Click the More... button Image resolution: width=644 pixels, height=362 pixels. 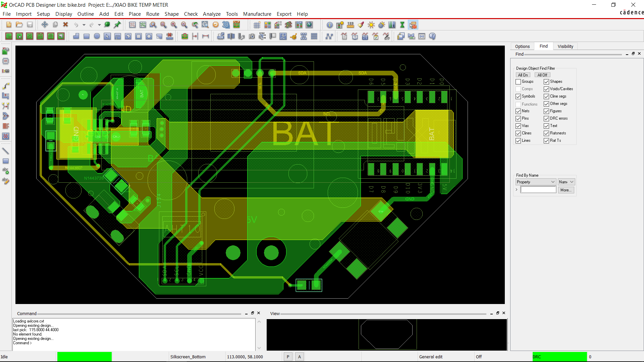[x=566, y=190]
